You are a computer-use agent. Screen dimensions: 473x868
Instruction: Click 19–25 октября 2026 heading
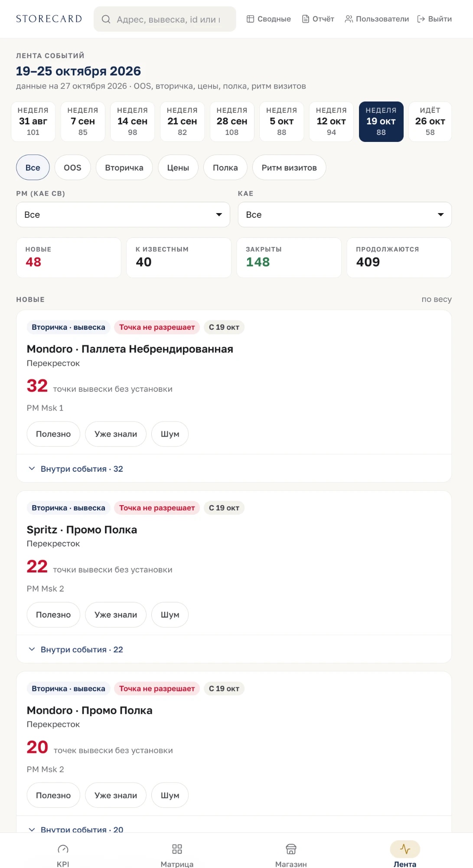(x=78, y=71)
